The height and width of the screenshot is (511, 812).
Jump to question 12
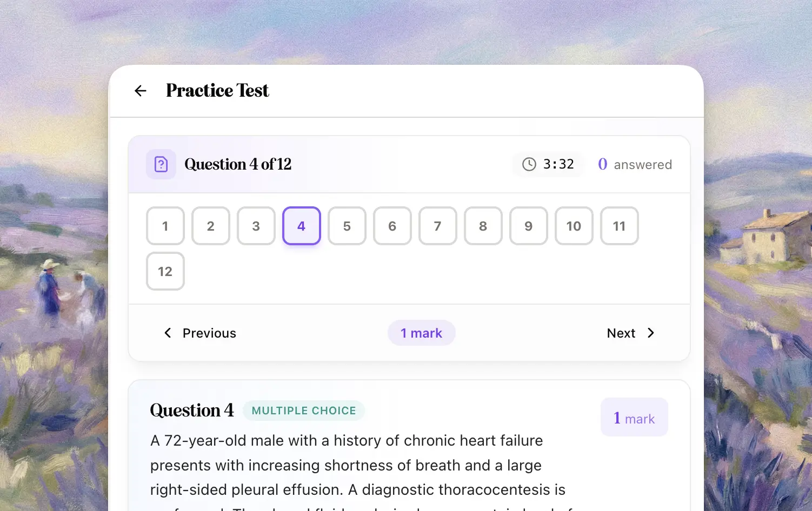[165, 271]
